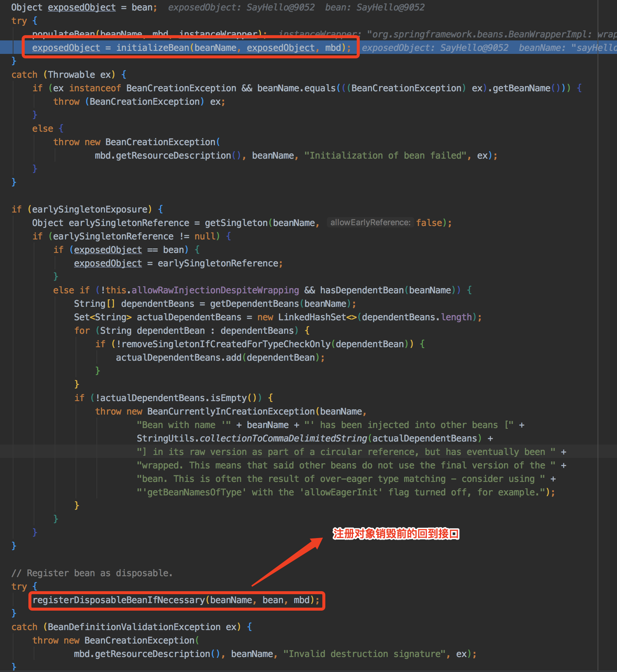617x672 pixels.
Task: Click inline debug value 'bean: SayHello@9052'
Action: click(375, 7)
